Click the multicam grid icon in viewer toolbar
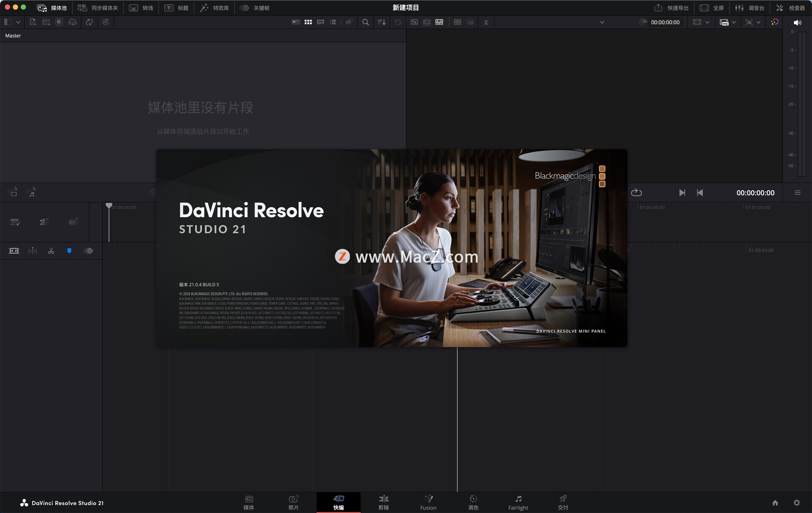The width and height of the screenshot is (812, 513). click(458, 22)
